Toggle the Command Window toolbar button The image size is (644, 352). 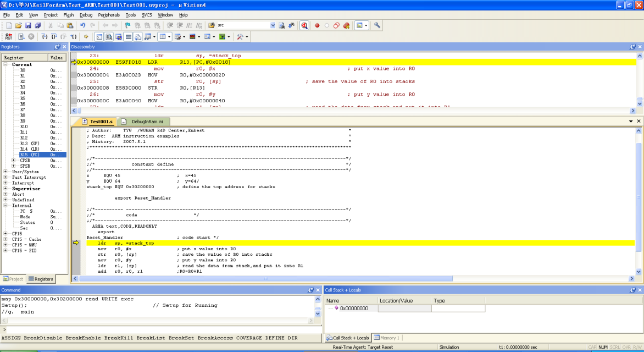tap(99, 37)
